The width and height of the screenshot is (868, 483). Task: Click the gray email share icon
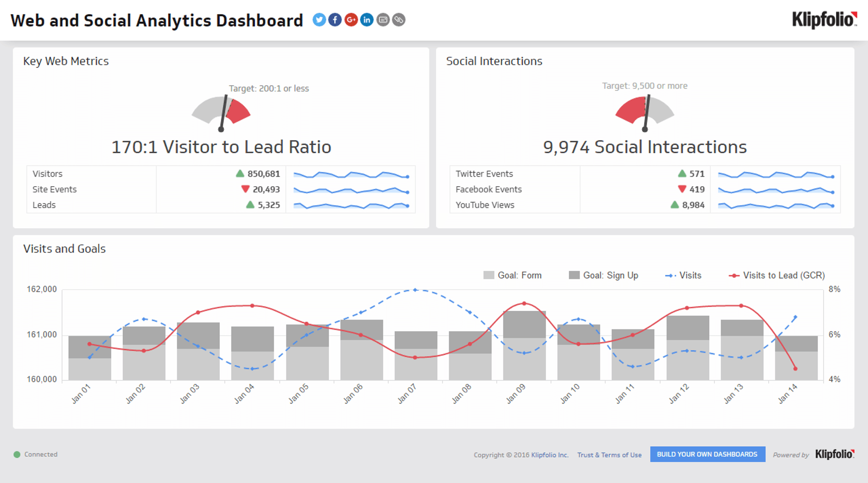383,20
